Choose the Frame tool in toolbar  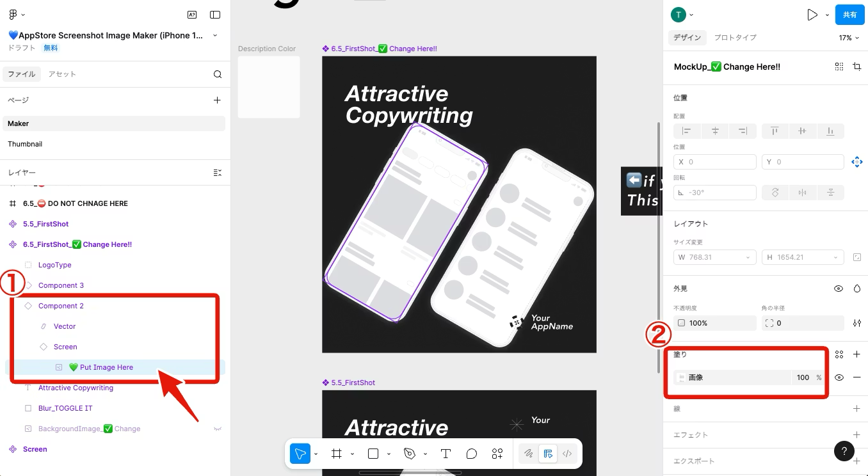coord(336,454)
